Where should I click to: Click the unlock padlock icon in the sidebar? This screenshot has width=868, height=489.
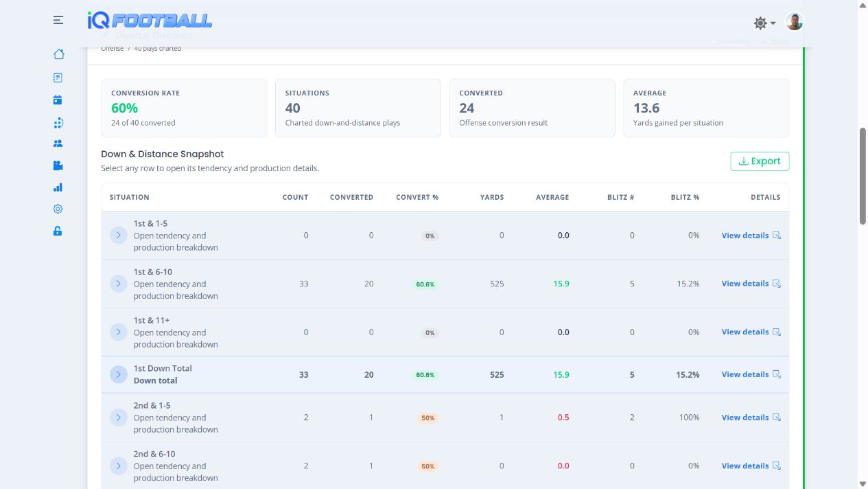(58, 231)
